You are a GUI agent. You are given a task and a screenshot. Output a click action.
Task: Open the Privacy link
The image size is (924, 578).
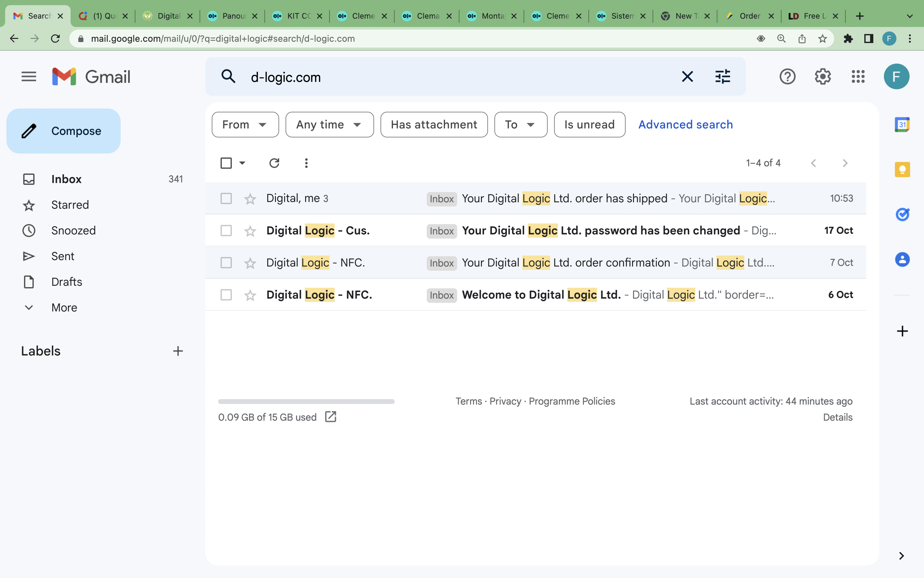point(505,401)
